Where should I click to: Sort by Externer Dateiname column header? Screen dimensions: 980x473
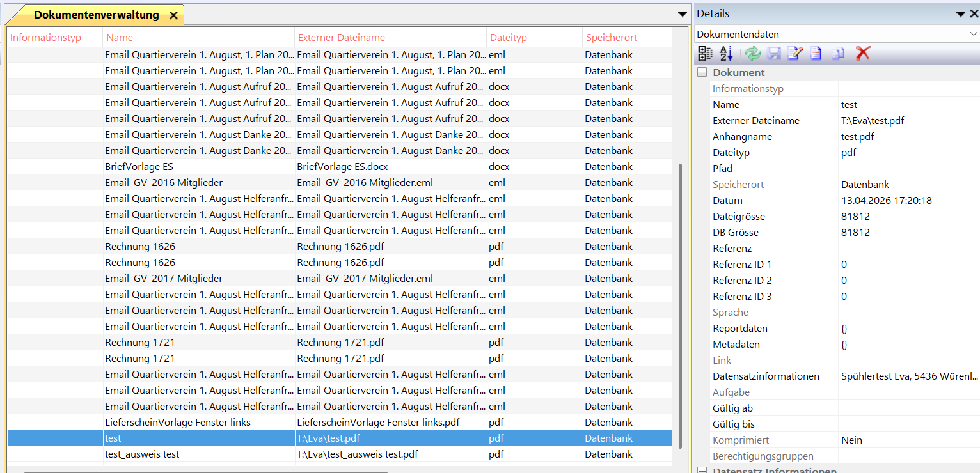pyautogui.click(x=391, y=38)
